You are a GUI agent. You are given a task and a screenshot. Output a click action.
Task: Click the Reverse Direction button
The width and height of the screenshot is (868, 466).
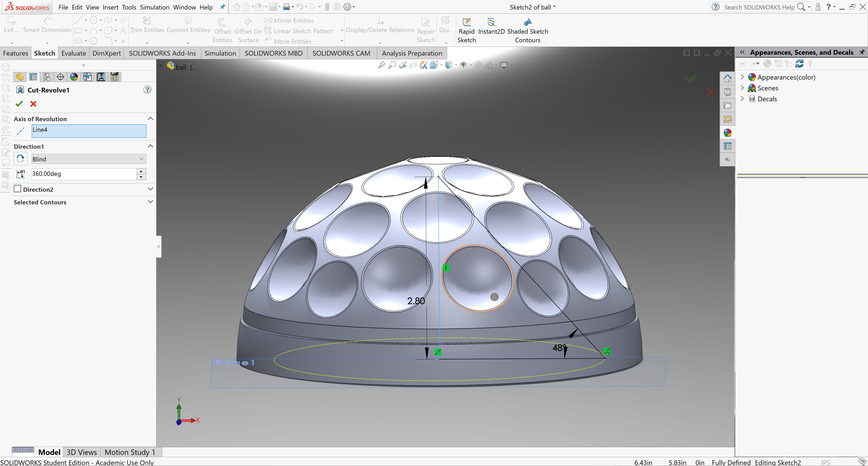(21, 159)
